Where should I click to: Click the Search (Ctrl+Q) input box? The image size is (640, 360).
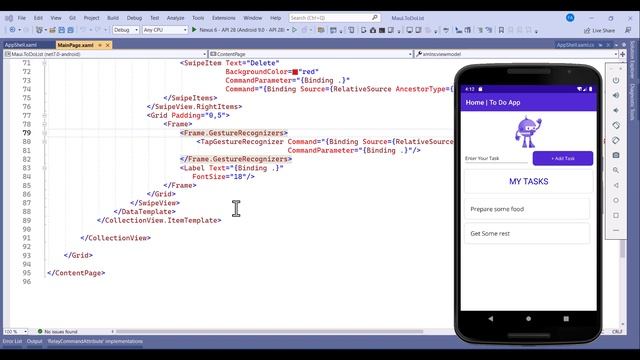pos(335,18)
